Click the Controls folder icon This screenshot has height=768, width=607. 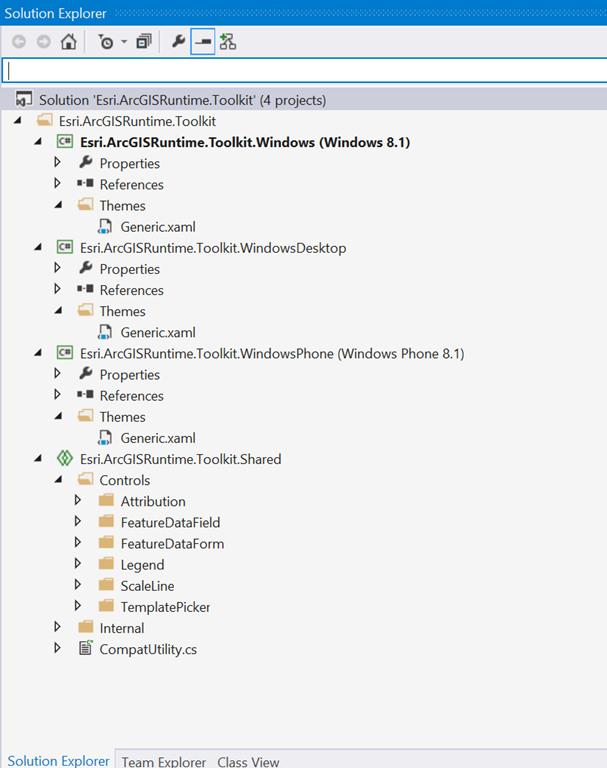point(85,480)
